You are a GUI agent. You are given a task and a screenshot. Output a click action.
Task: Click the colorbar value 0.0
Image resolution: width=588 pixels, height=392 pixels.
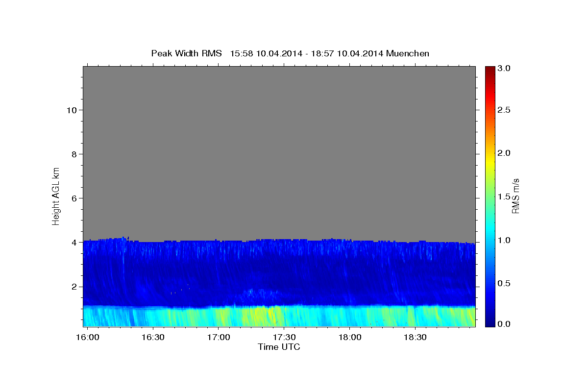(505, 324)
